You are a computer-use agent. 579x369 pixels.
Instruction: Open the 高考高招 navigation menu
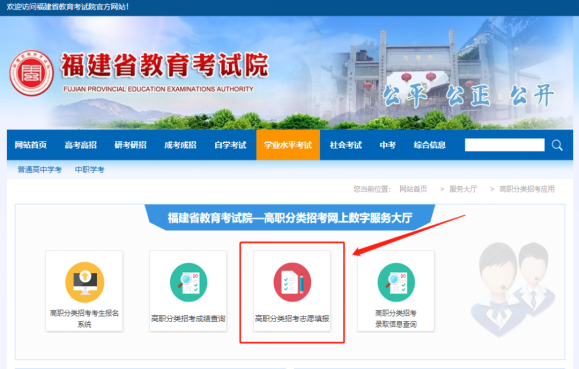point(80,145)
